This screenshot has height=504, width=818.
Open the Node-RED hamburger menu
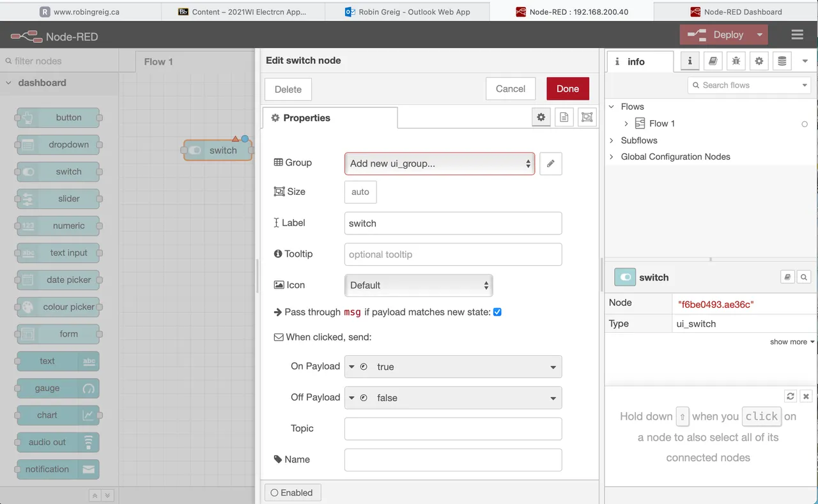click(797, 34)
